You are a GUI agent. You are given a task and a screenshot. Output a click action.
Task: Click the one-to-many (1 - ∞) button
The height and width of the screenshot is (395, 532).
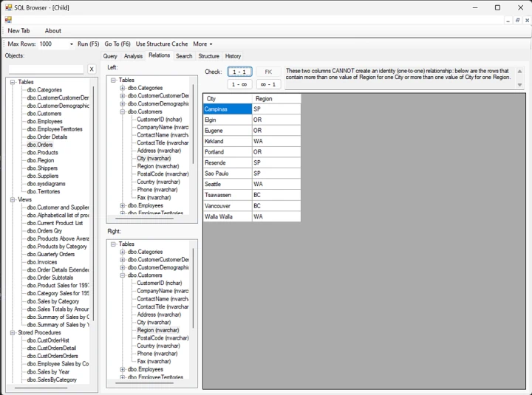click(239, 84)
